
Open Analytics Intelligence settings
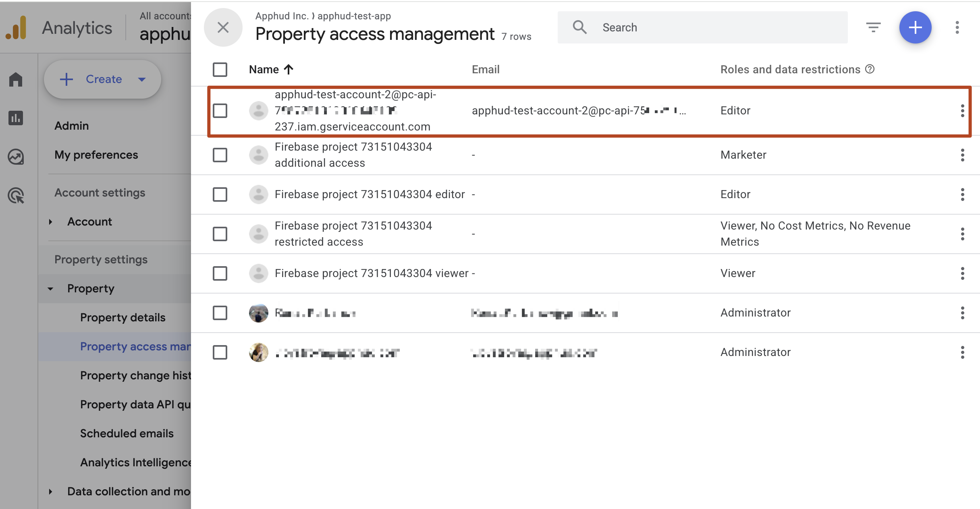[x=135, y=463]
